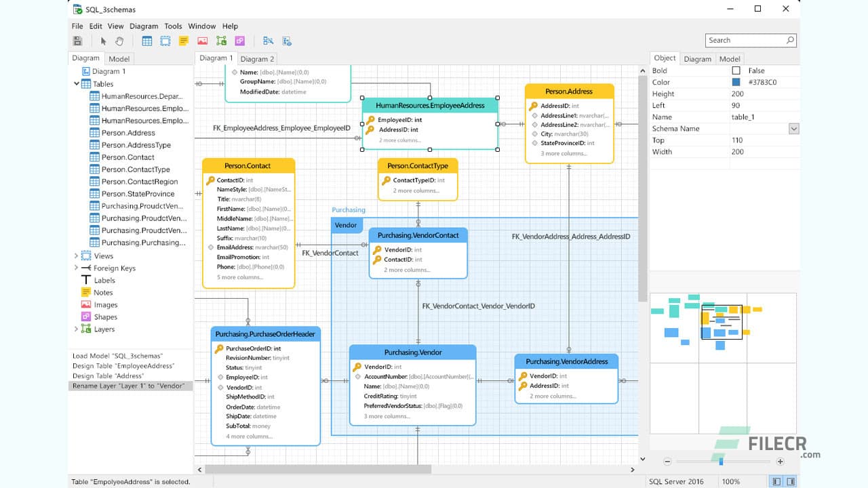Select the Image tool in toolbar
Image resolution: width=868 pixels, height=488 pixels.
click(x=202, y=41)
